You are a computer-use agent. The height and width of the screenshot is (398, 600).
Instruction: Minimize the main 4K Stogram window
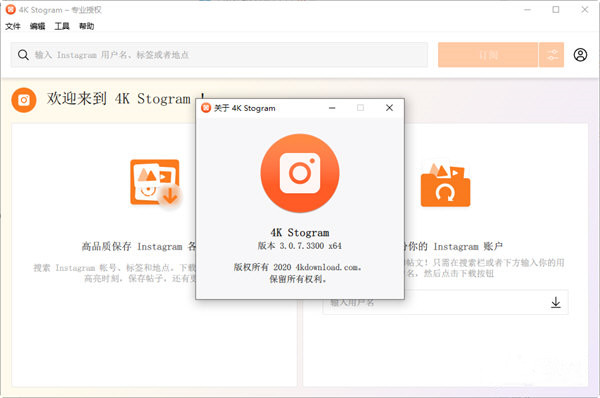pyautogui.click(x=527, y=10)
